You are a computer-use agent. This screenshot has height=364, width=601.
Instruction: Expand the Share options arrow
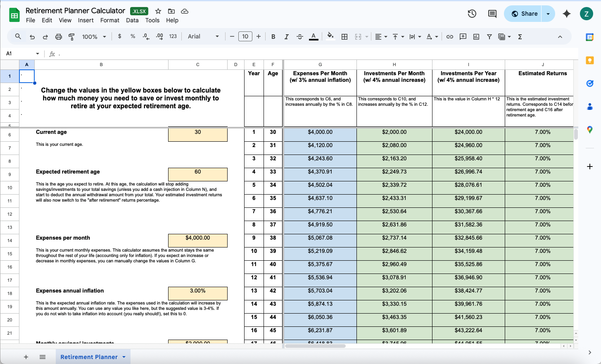[548, 14]
